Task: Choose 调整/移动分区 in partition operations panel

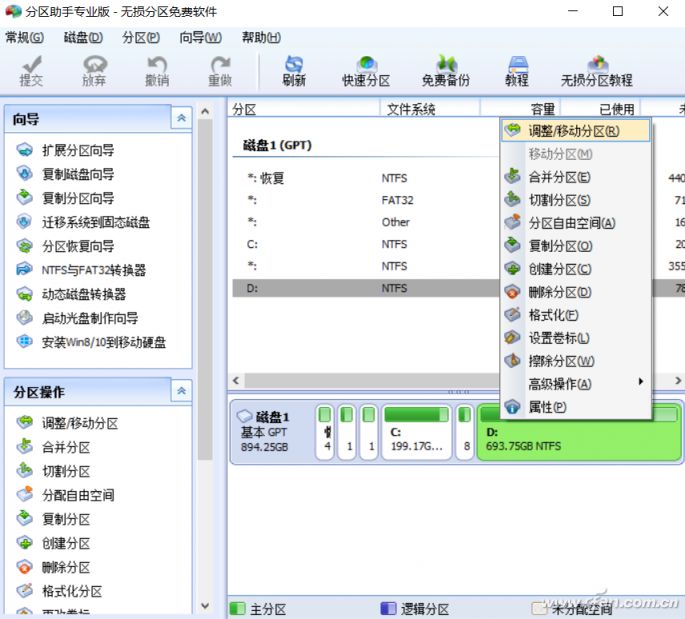Action: [x=67, y=423]
